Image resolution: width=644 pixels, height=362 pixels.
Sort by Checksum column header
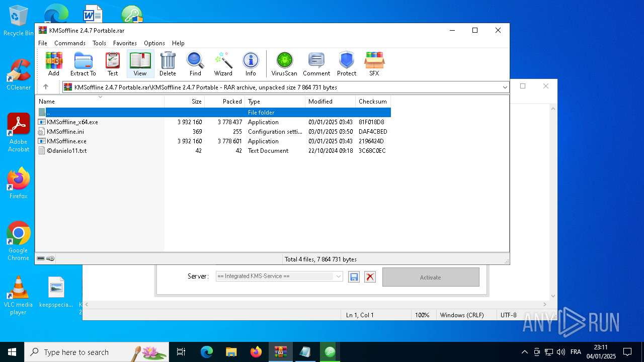373,102
